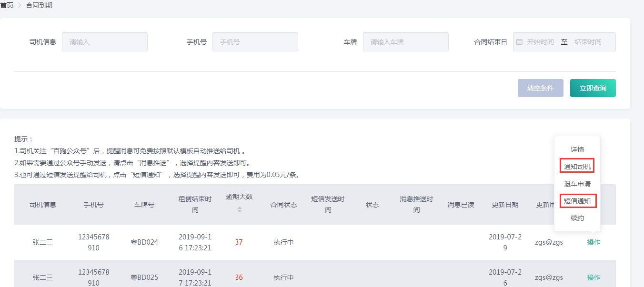Click plate number 粤BD024 cell
Viewport: 644px width, 287px height.
pos(144,242)
